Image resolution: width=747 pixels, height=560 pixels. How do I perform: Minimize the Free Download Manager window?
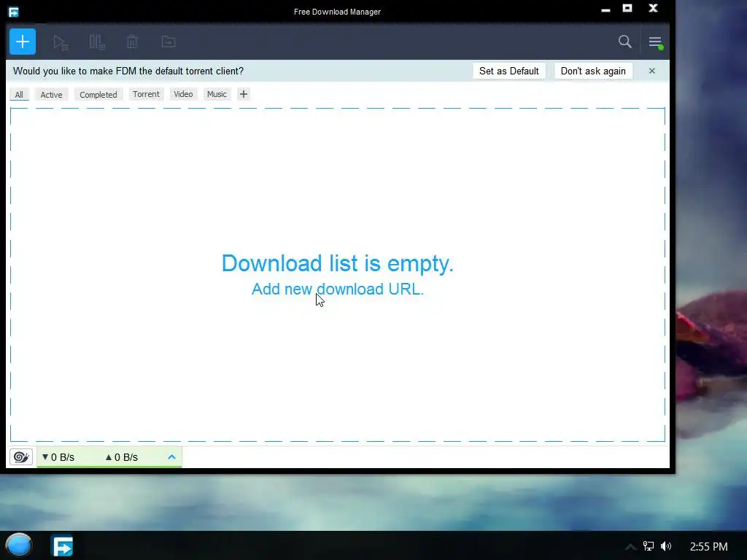click(x=605, y=9)
